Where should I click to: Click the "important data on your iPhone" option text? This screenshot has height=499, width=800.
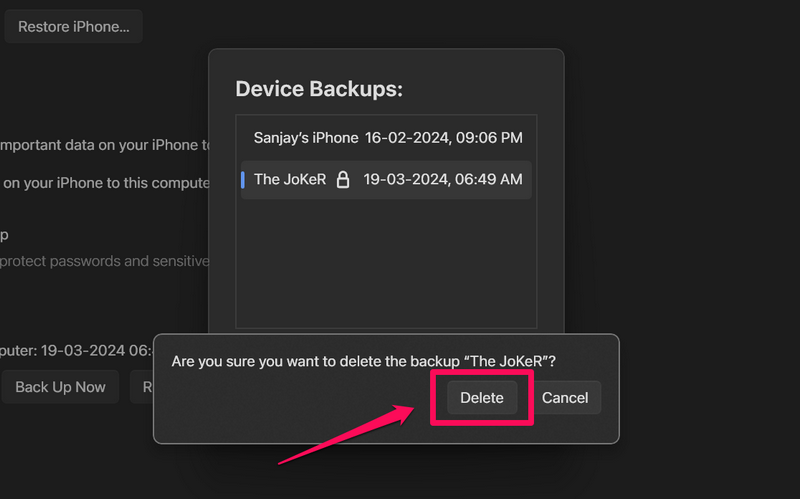[100, 145]
